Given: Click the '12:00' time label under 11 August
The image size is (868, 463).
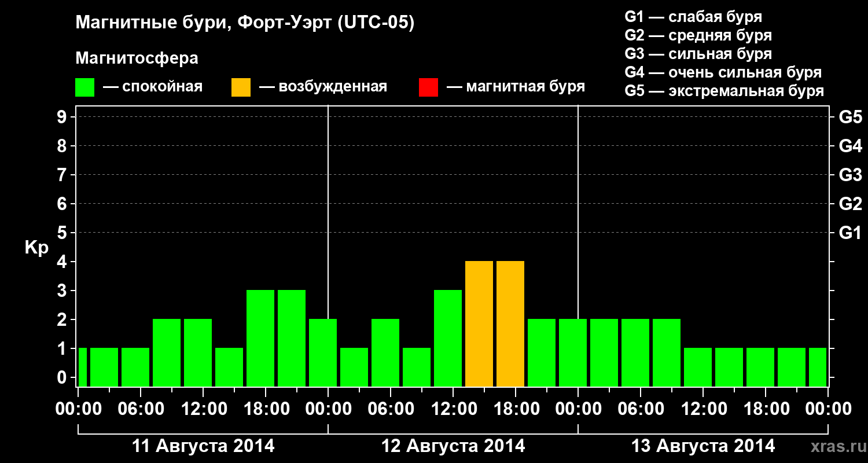Looking at the screenshot, I should click(203, 409).
